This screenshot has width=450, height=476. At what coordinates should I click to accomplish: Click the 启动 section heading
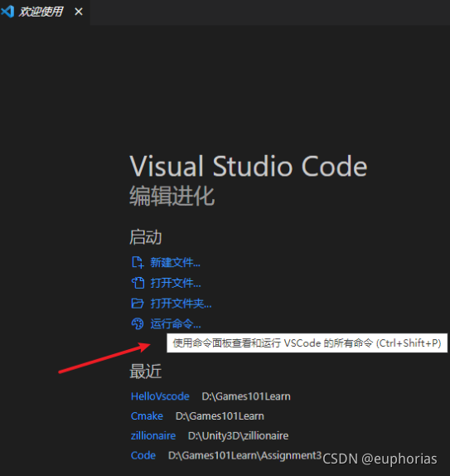[x=146, y=237]
